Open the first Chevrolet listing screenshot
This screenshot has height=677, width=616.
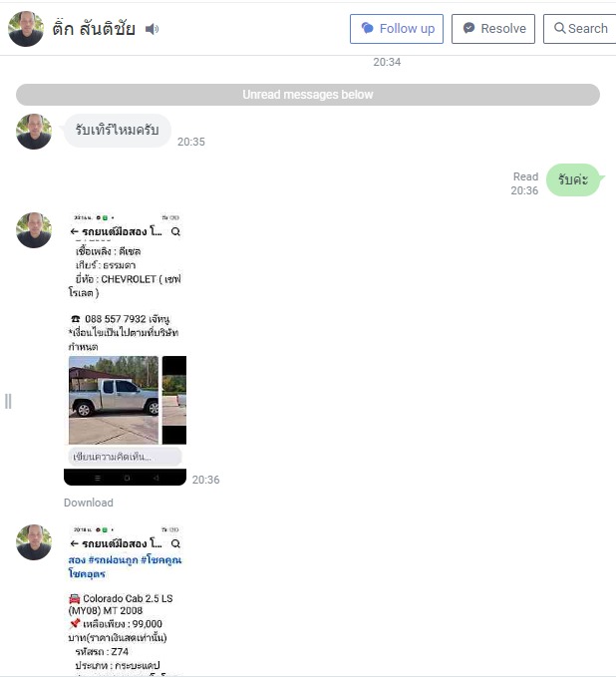[x=126, y=349]
